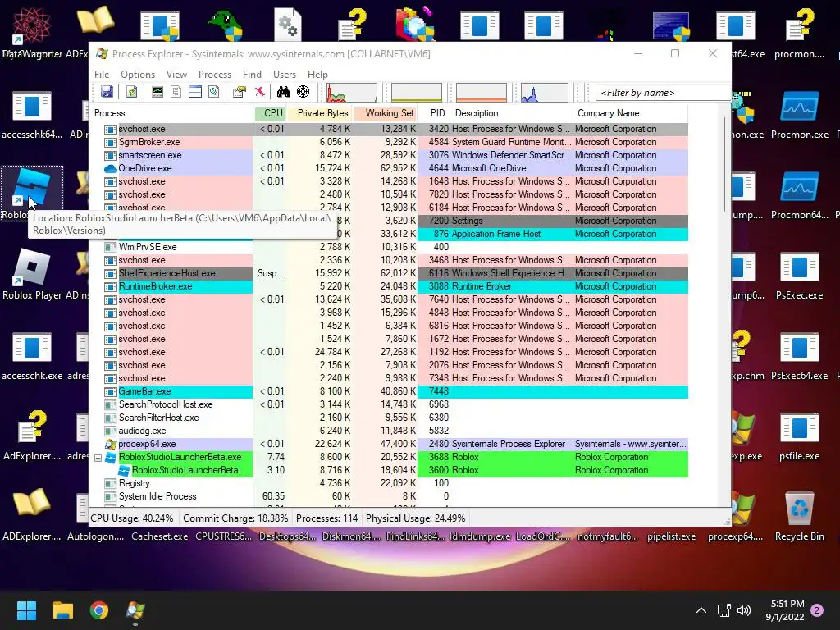Click the commit history mini graph
The height and width of the screenshot is (630, 840).
416,92
